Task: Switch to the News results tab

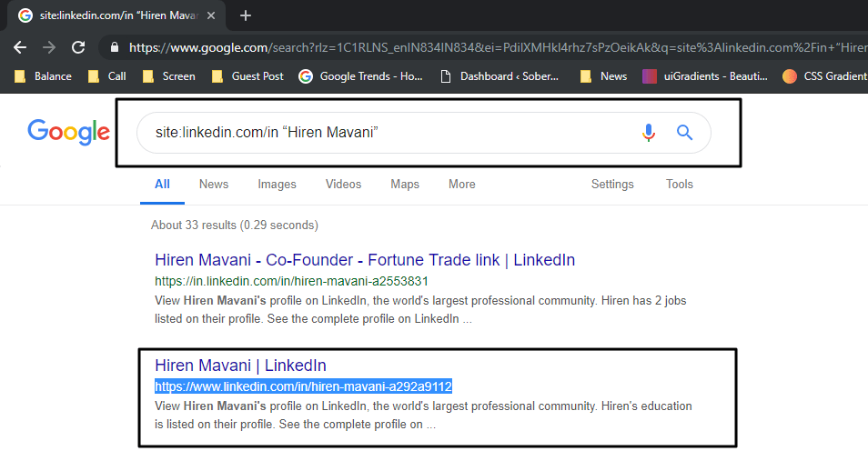Action: click(x=214, y=185)
